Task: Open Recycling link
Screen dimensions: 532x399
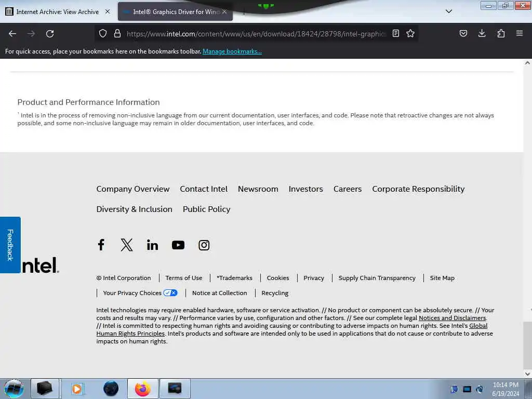Action: (275, 293)
